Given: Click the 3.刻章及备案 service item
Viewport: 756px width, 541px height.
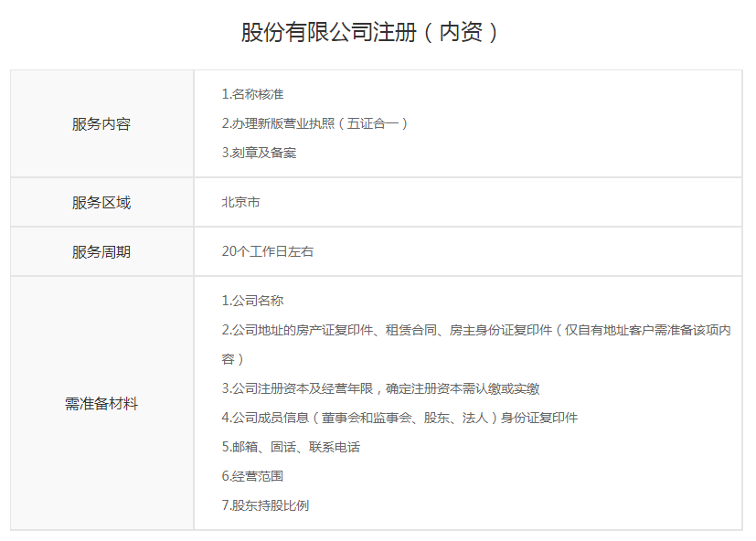Looking at the screenshot, I should point(259,153).
